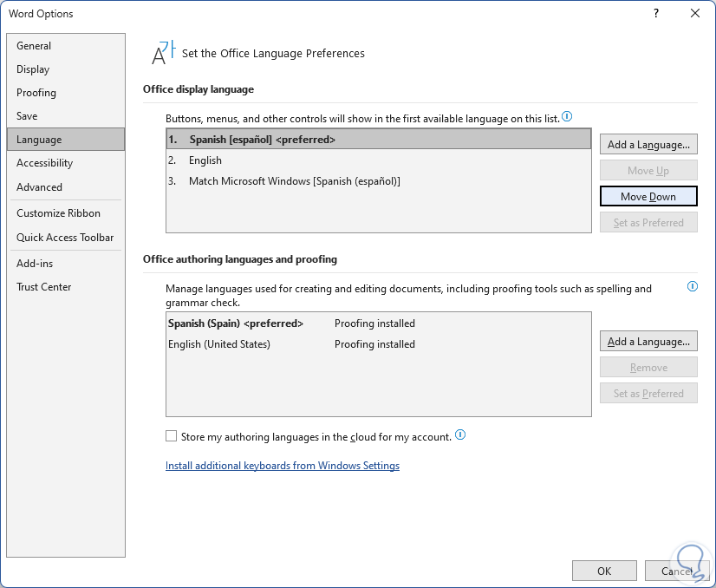Open Install additional keyboards from Windows Settings link
The image size is (716, 588).
pyautogui.click(x=283, y=466)
